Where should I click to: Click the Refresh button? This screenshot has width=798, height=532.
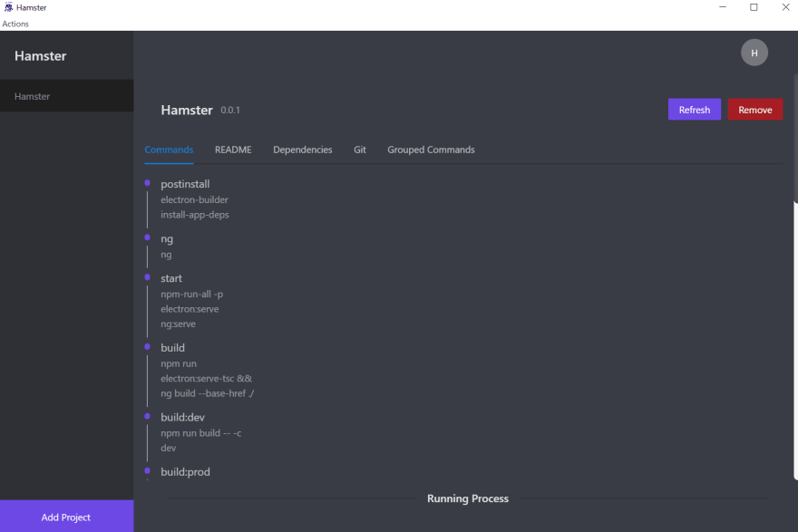pos(695,110)
